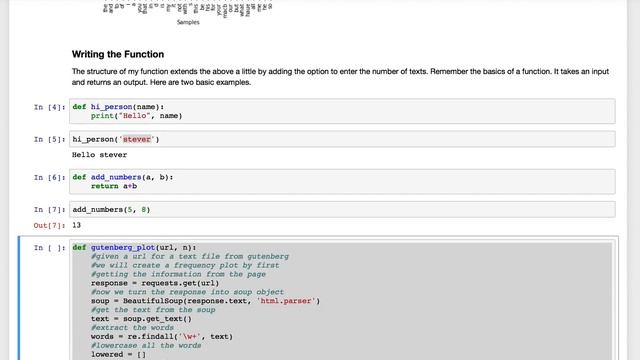
Task: Click the 'In [6]:' prompt label
Action: 49,178
